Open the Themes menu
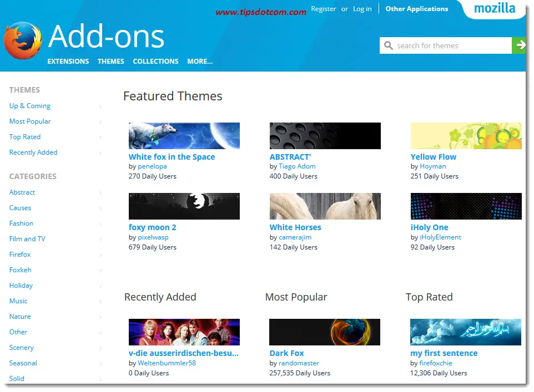The width and height of the screenshot is (534, 392). pyautogui.click(x=110, y=61)
